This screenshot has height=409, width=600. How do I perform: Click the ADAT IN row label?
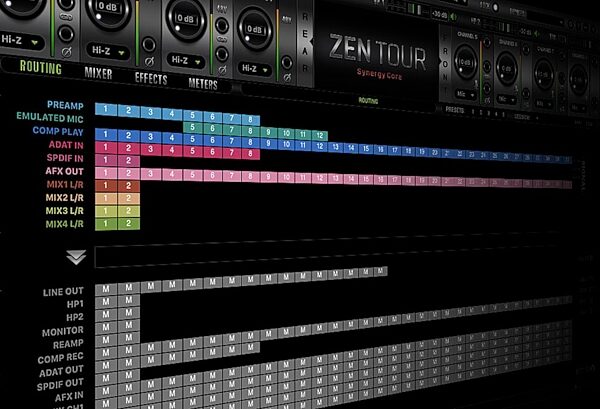[x=66, y=145]
